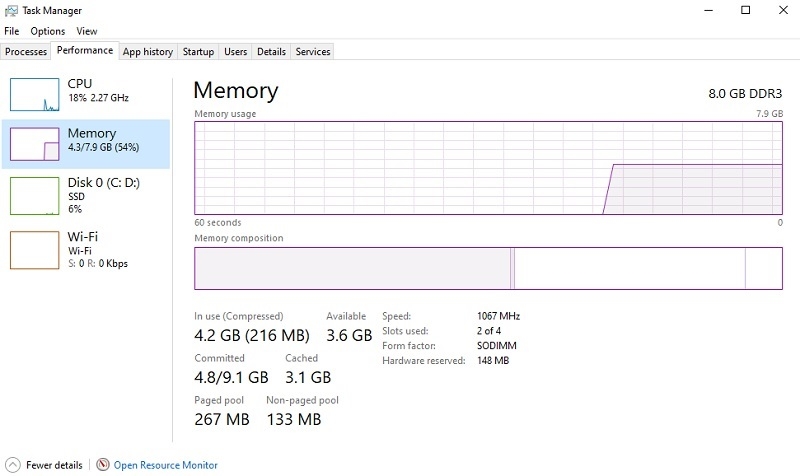Switch to the Users tab
The height and width of the screenshot is (476, 800).
point(236,51)
